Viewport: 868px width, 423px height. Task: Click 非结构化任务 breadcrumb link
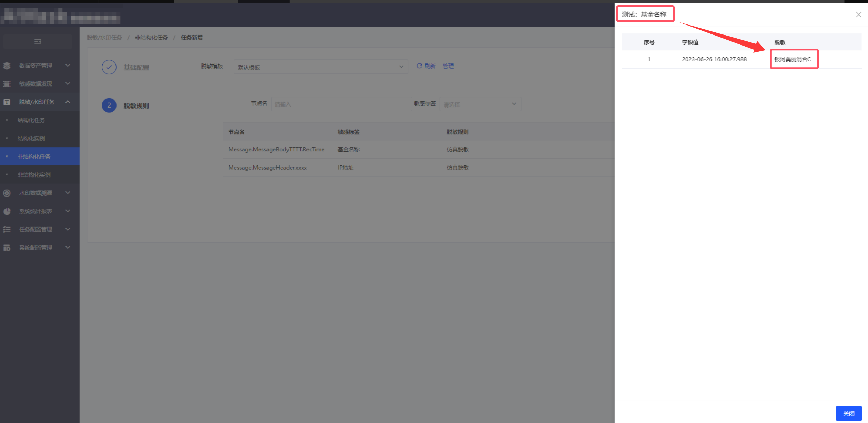point(151,37)
